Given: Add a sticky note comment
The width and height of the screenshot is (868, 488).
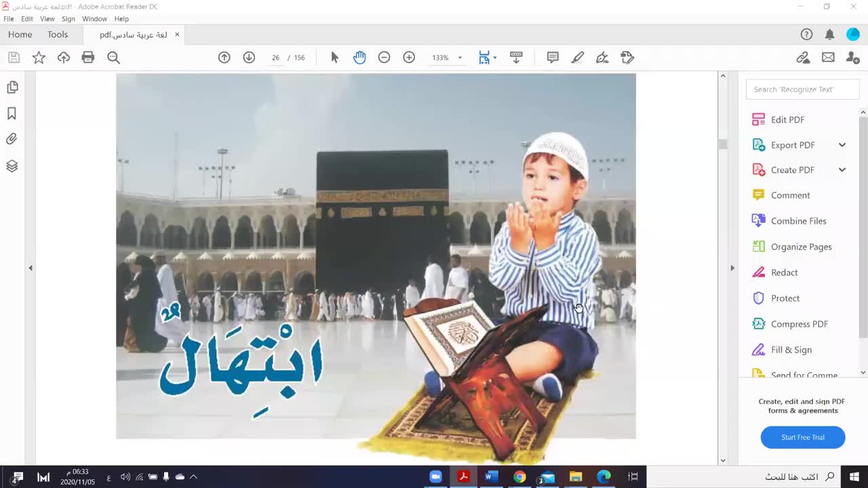Looking at the screenshot, I should pos(553,58).
